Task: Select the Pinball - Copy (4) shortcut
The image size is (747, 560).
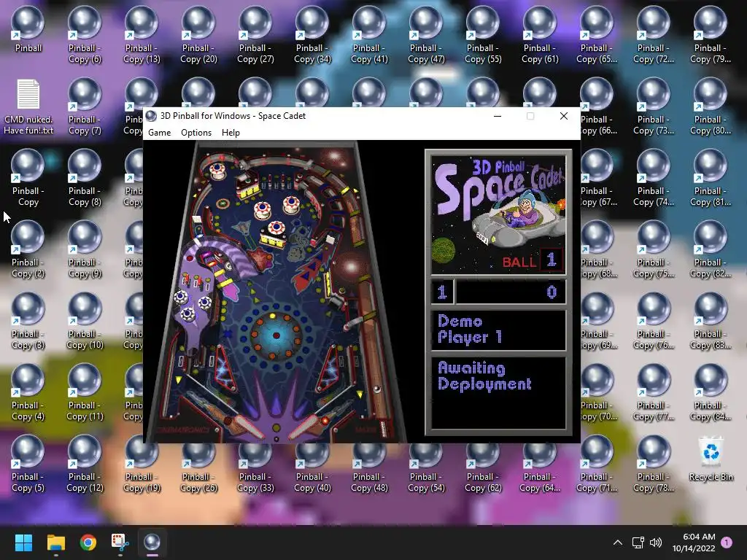Action: click(28, 392)
